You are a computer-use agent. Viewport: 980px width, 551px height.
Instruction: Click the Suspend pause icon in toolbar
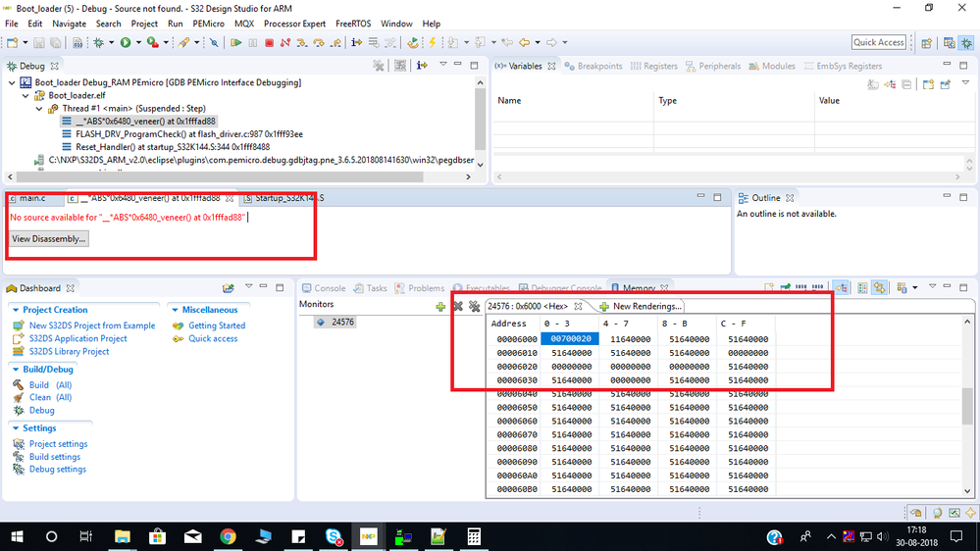click(252, 42)
